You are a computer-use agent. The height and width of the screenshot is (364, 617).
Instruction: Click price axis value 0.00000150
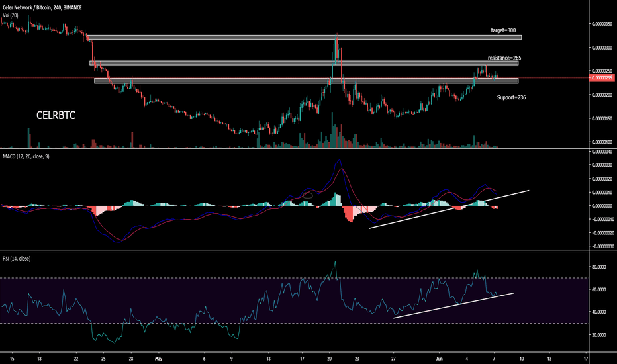(x=602, y=118)
